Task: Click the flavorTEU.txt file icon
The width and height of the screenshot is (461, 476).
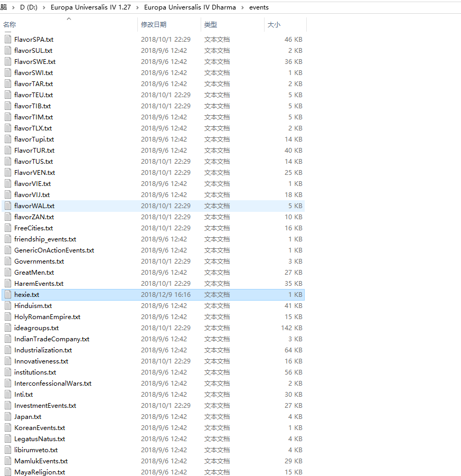Action: 8,95
